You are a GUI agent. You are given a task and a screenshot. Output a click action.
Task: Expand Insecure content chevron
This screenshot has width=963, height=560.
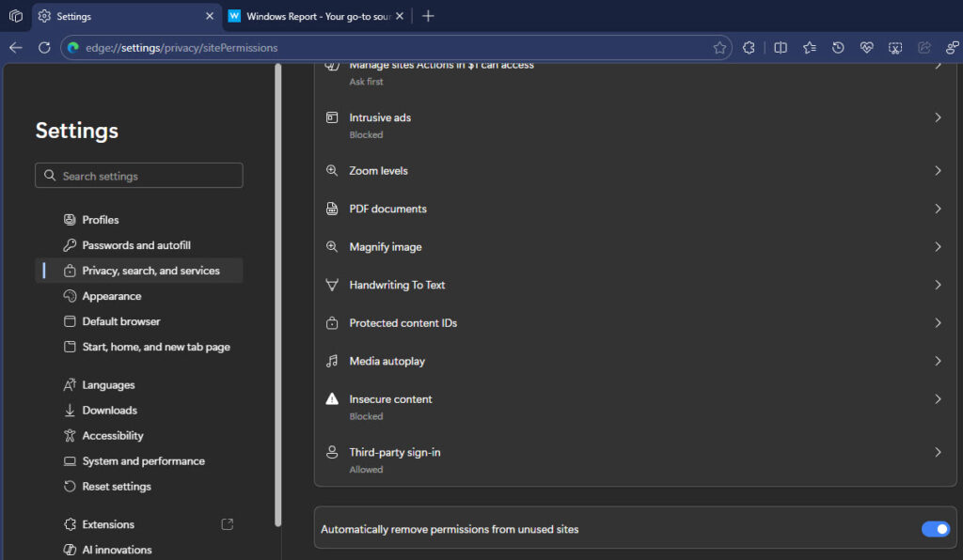pos(938,398)
